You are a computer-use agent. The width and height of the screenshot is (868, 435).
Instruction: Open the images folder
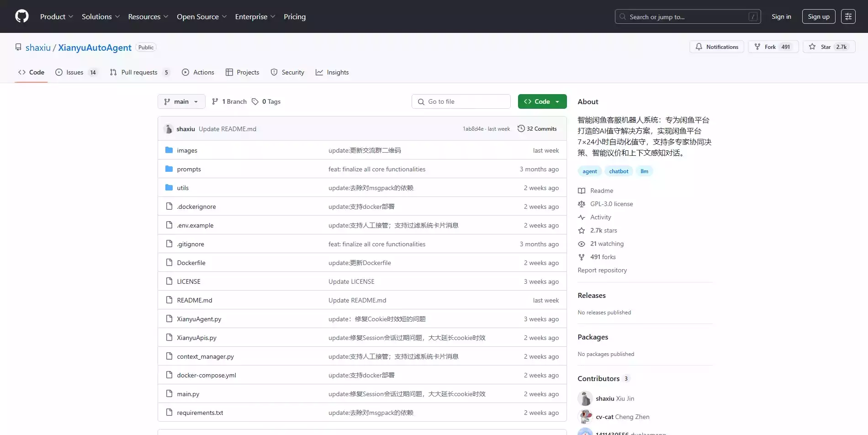coord(187,150)
